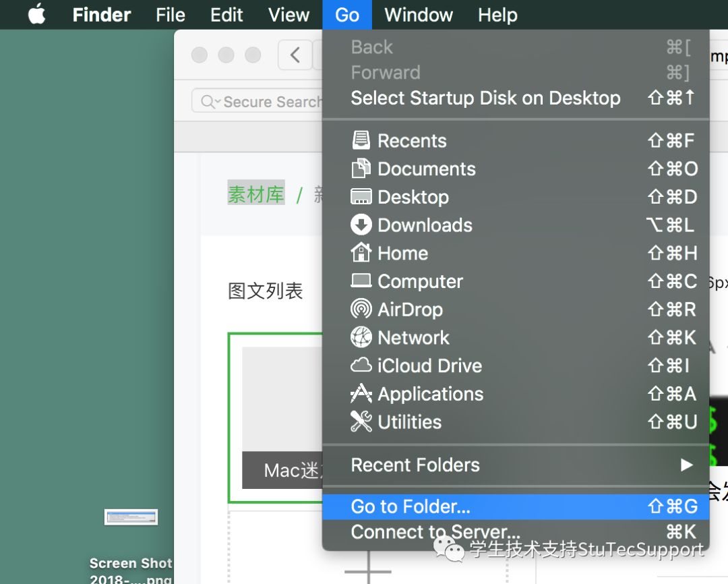This screenshot has width=728, height=584.
Task: Open the View menu in menu bar
Action: click(x=289, y=15)
